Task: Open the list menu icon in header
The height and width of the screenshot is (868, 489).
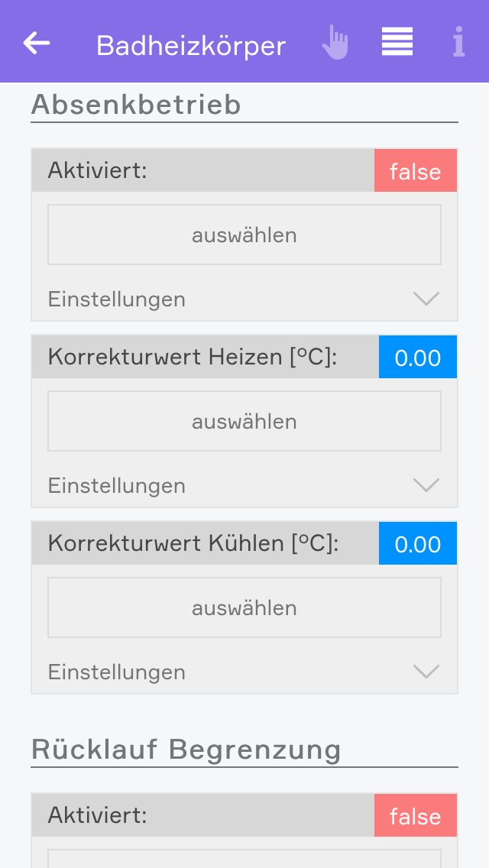Action: point(397,42)
